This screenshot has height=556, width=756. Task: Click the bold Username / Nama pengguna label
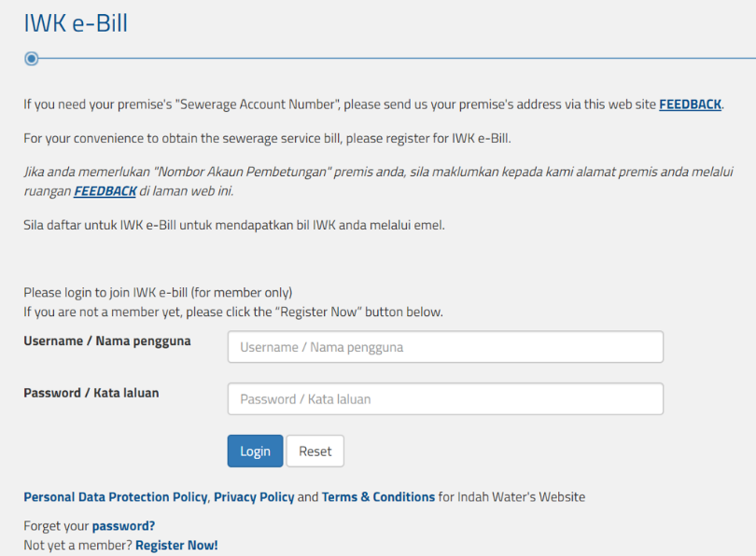click(x=107, y=341)
